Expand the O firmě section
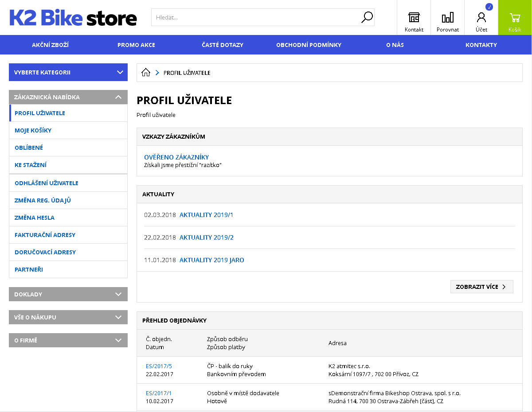Screen dimensions: 532x412 coord(68,340)
